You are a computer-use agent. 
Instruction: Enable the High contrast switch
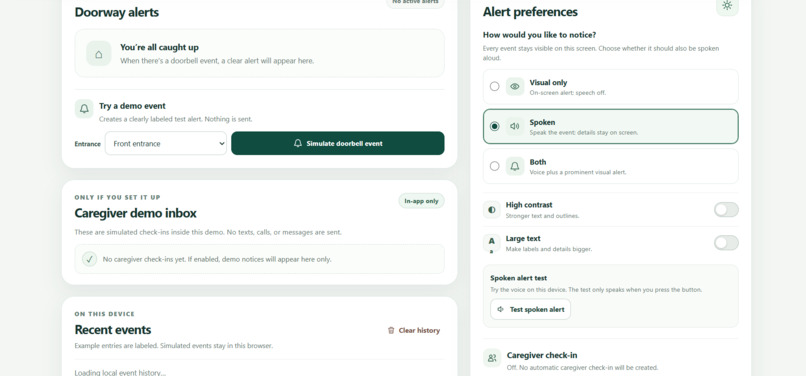click(726, 209)
